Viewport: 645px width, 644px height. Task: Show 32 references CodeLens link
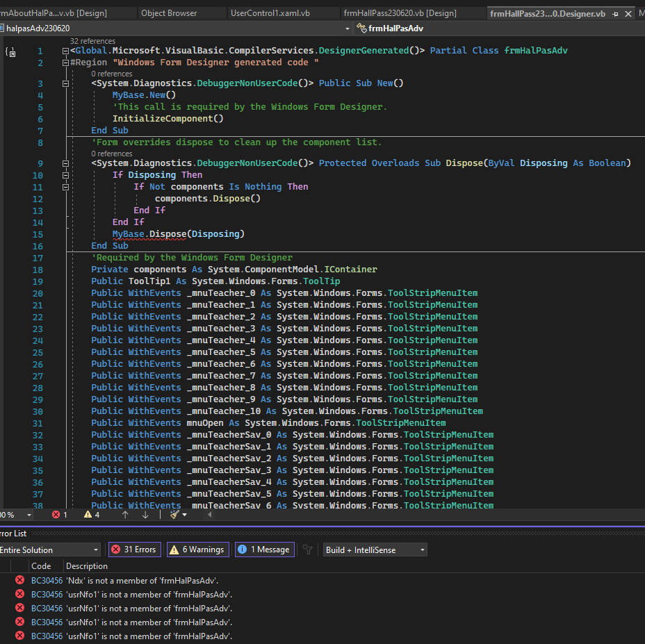[92, 41]
